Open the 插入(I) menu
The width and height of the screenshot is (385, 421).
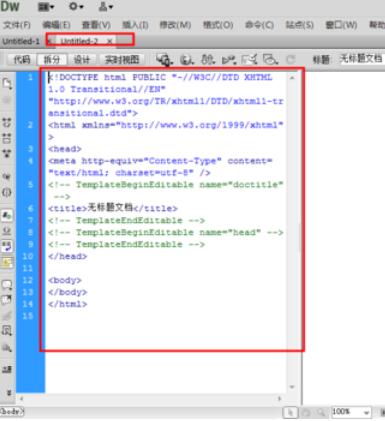(135, 25)
